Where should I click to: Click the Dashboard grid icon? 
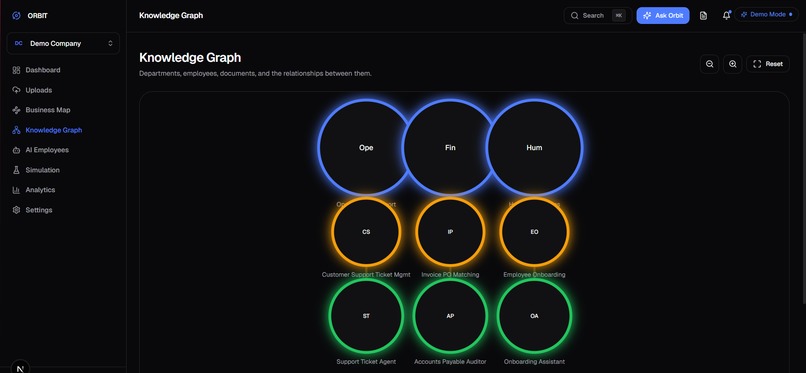coord(16,70)
